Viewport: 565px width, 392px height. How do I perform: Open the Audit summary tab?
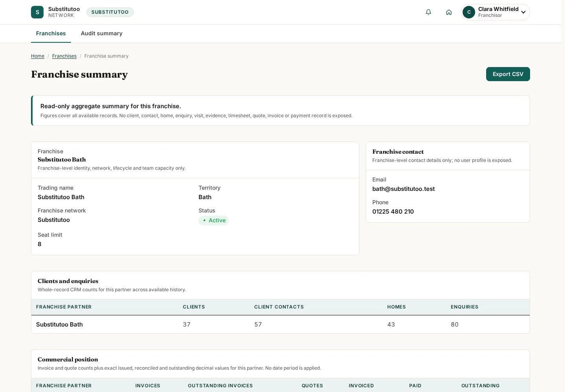[102, 33]
